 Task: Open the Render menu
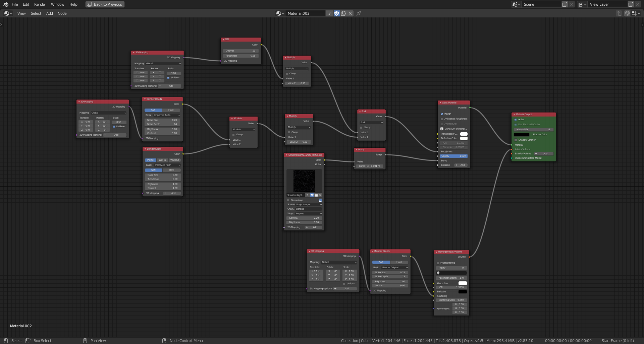(40, 4)
